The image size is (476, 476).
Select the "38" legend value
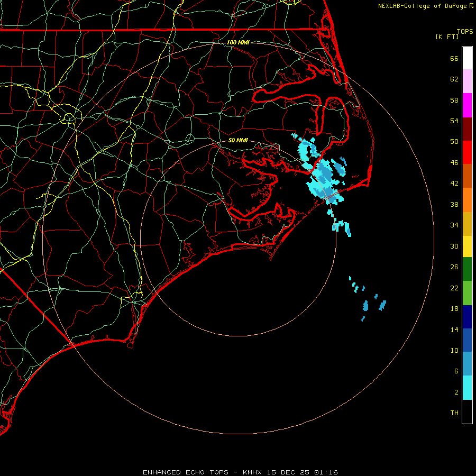click(x=454, y=204)
